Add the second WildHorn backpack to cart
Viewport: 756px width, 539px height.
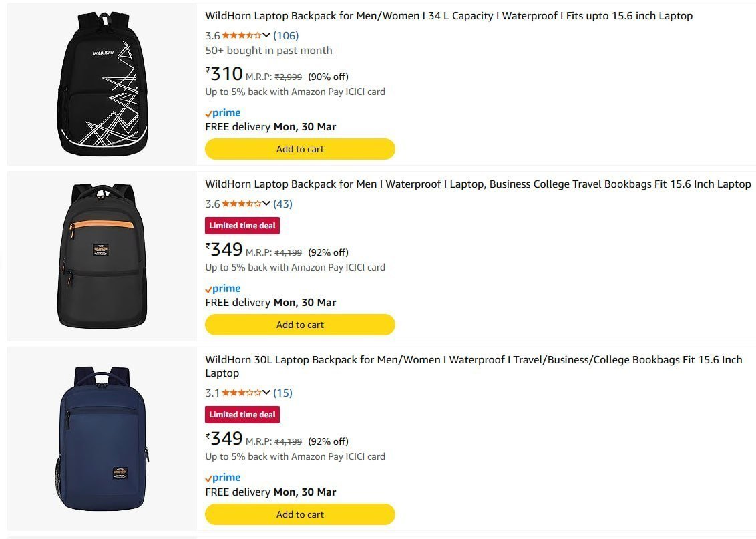pos(300,324)
